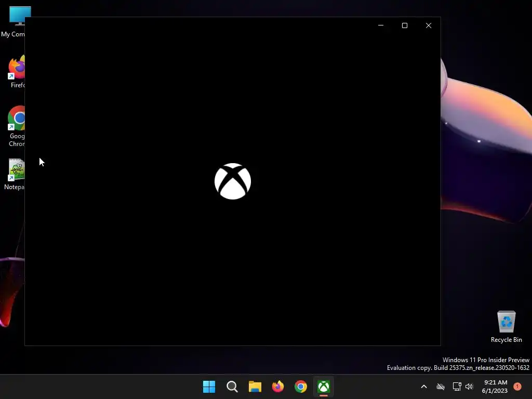Screen dimensions: 532x399
Task: Select the Recycle Bin desktop icon
Action: tap(506, 326)
